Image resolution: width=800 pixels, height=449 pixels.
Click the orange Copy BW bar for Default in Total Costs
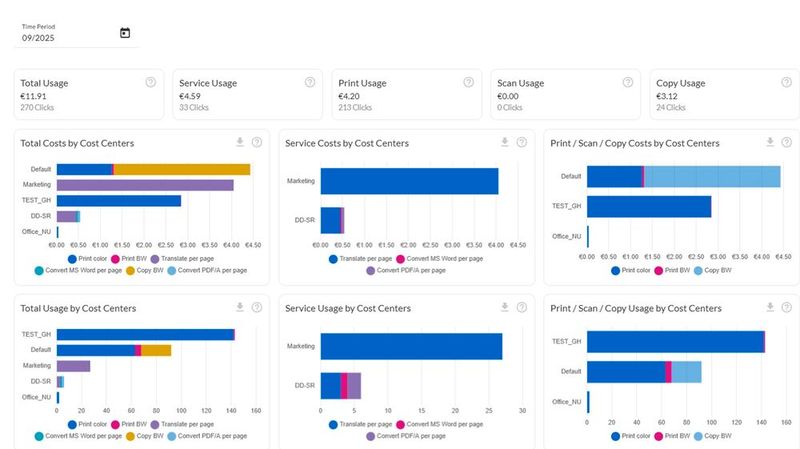pyautogui.click(x=182, y=169)
